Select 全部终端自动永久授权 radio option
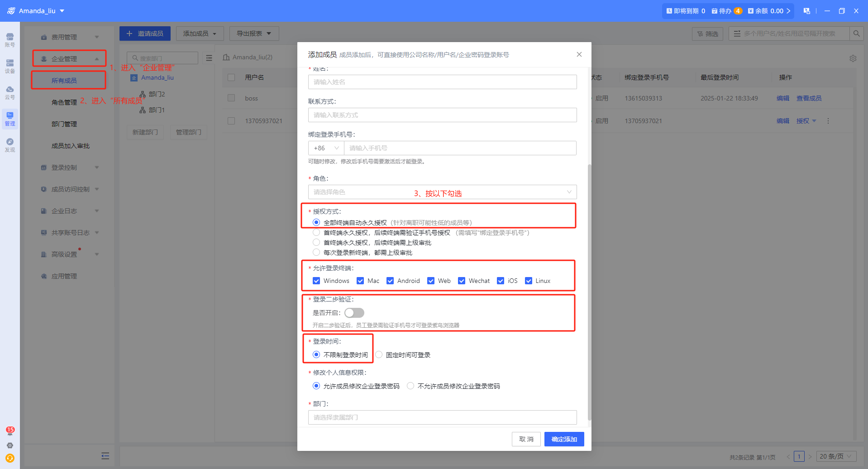Screen dimensions: 868x469 (316, 222)
